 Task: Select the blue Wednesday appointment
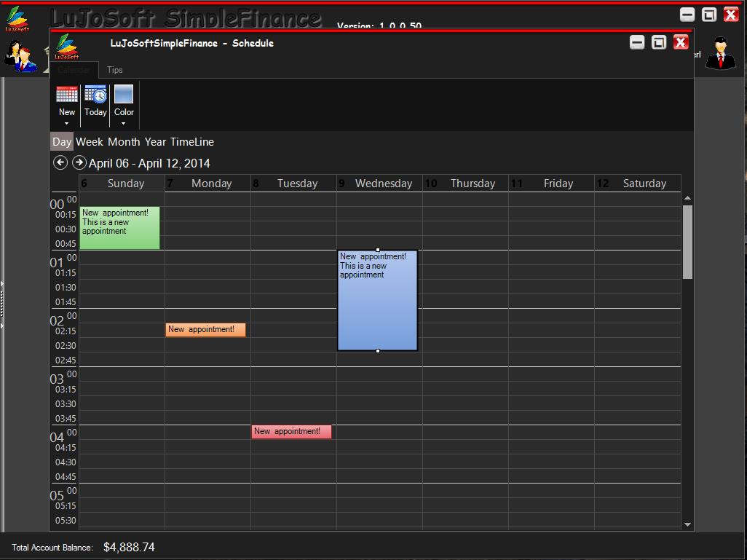377,300
